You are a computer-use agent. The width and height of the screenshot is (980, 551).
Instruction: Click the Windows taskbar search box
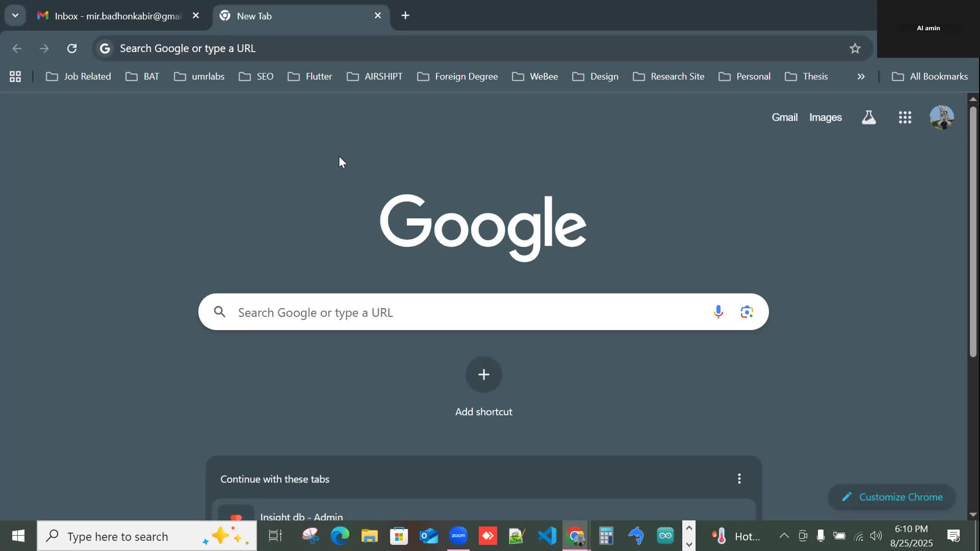[147, 536]
